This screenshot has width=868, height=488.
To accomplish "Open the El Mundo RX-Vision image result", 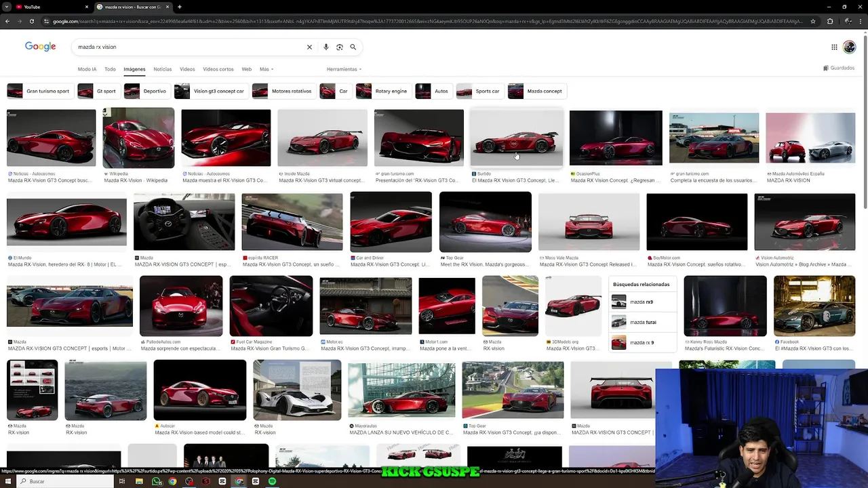I will (x=66, y=222).
